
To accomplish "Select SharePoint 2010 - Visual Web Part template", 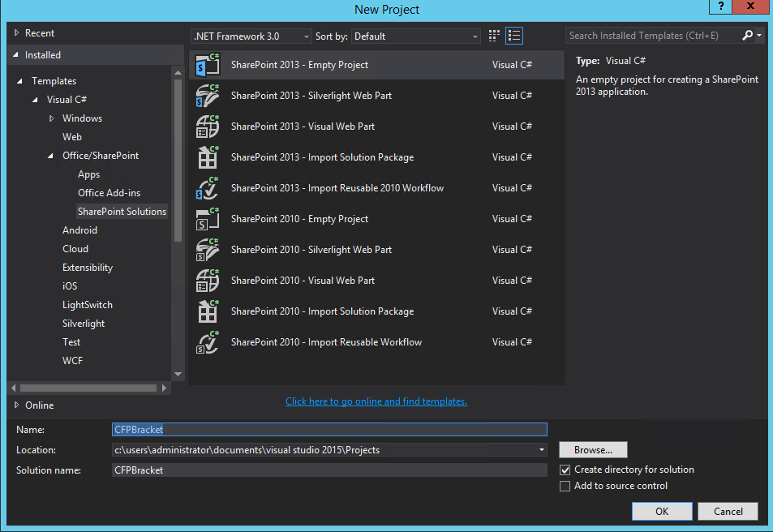I will tap(376, 281).
